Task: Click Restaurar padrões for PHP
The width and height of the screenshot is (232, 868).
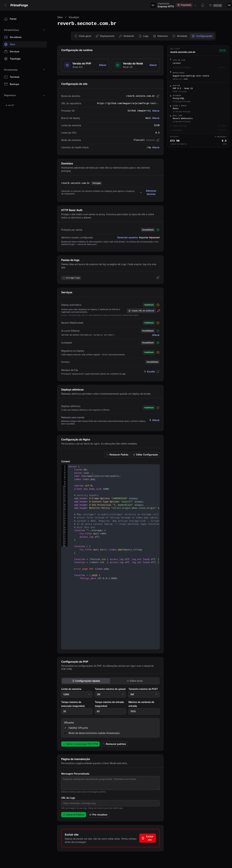Action: point(114,744)
